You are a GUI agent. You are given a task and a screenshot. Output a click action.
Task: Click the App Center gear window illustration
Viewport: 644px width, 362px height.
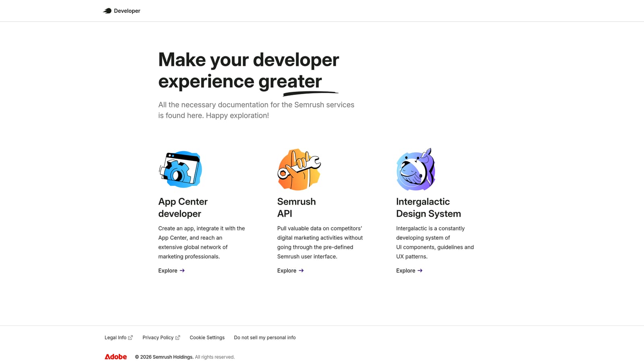[180, 169]
